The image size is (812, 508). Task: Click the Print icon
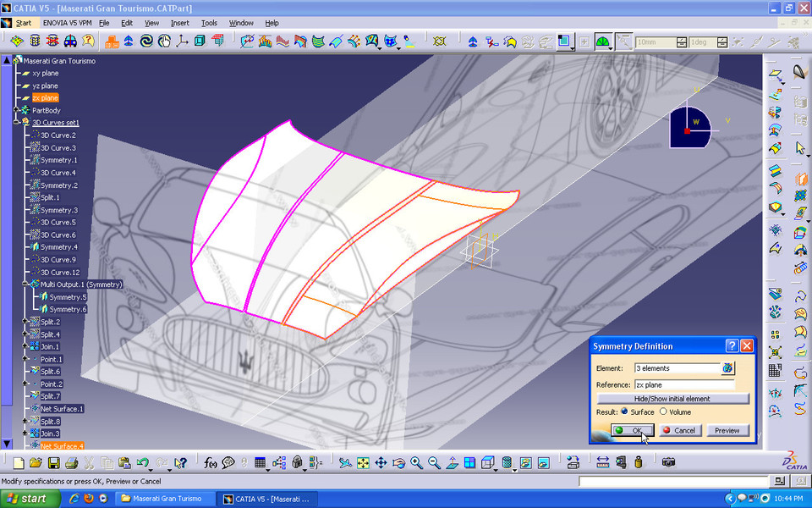pos(71,463)
